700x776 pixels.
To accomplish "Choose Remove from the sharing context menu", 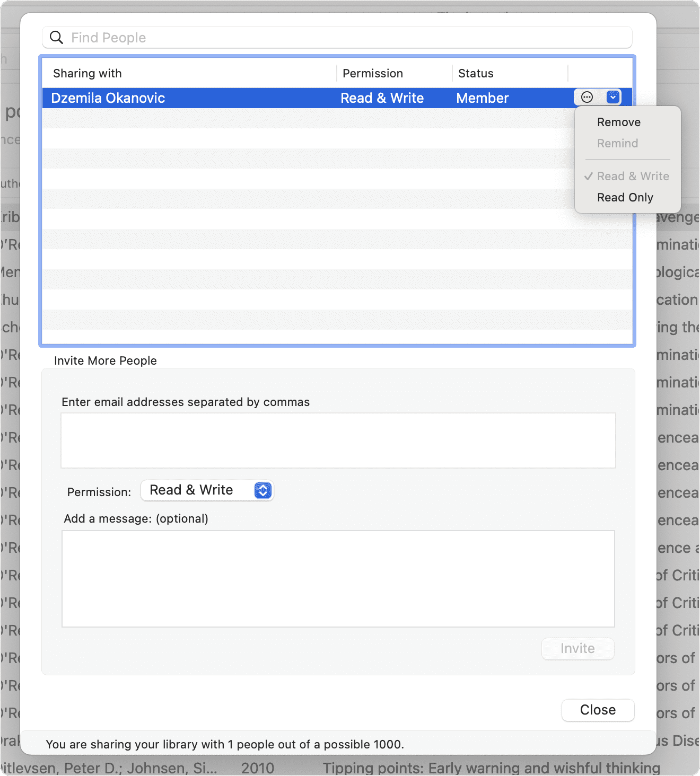I will [619, 122].
